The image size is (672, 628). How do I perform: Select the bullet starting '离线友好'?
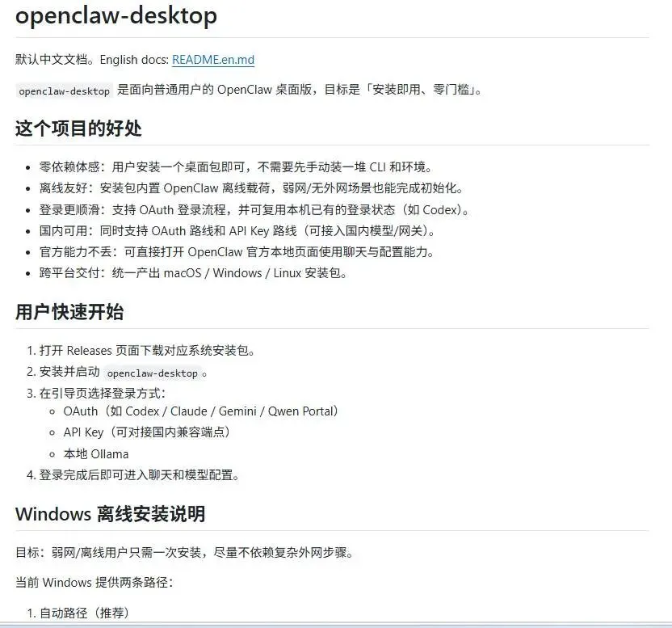point(251,188)
